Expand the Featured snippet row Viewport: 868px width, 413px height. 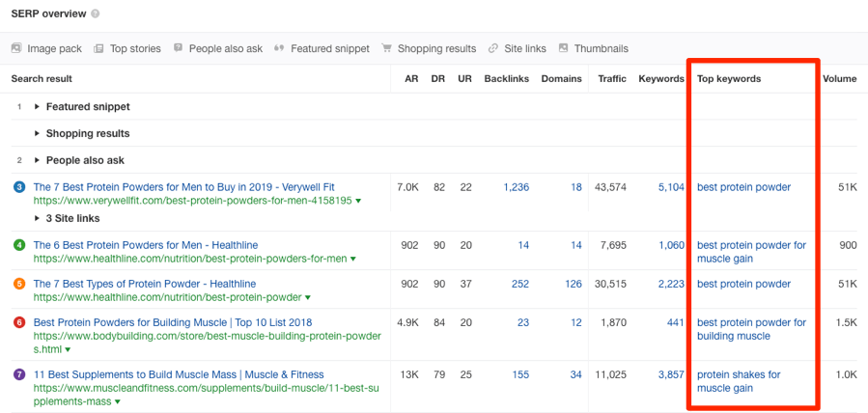[x=38, y=107]
